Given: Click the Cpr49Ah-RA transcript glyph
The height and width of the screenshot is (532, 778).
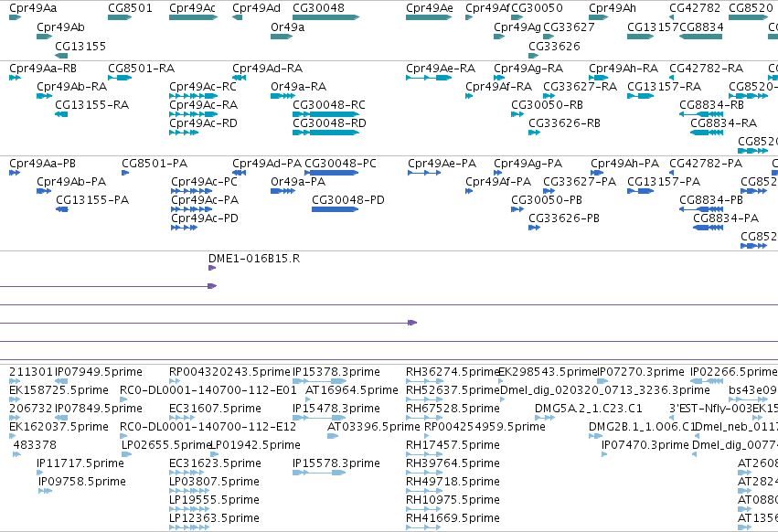Looking at the screenshot, I should [599, 78].
